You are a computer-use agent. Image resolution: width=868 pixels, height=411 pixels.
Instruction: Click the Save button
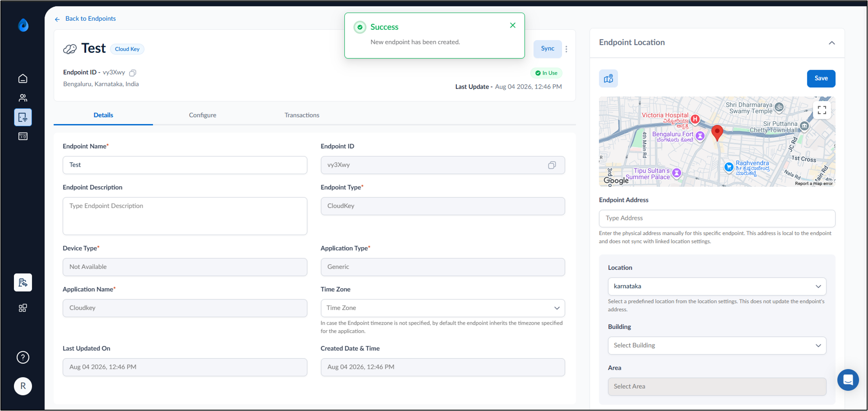[x=821, y=78]
